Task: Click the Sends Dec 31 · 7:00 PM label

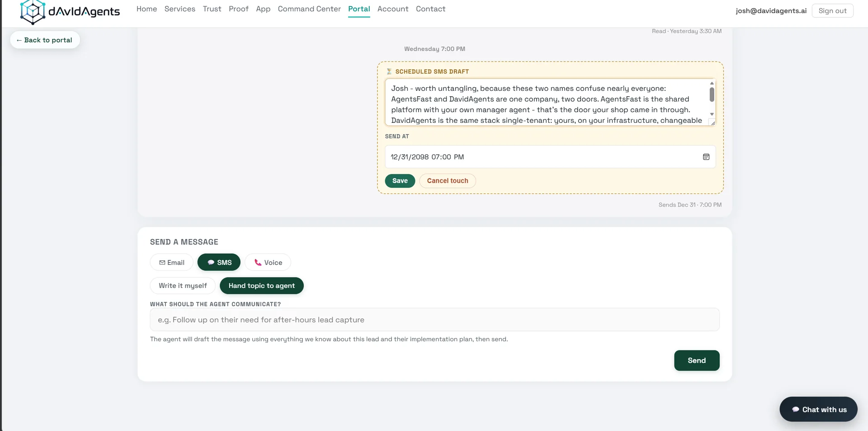Action: click(x=690, y=205)
